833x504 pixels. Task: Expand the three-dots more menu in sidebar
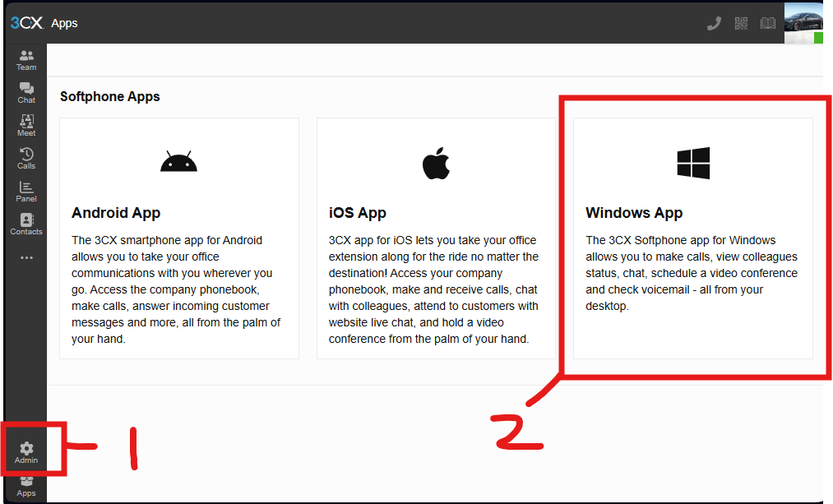click(x=26, y=258)
